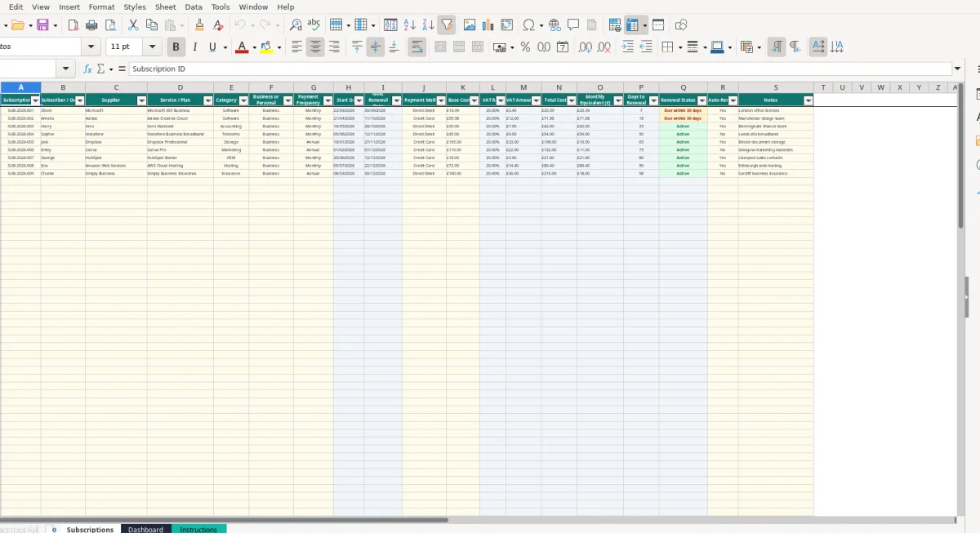Click the horizontal scrollbar thumb
Image resolution: width=980 pixels, height=551 pixels.
[224, 519]
